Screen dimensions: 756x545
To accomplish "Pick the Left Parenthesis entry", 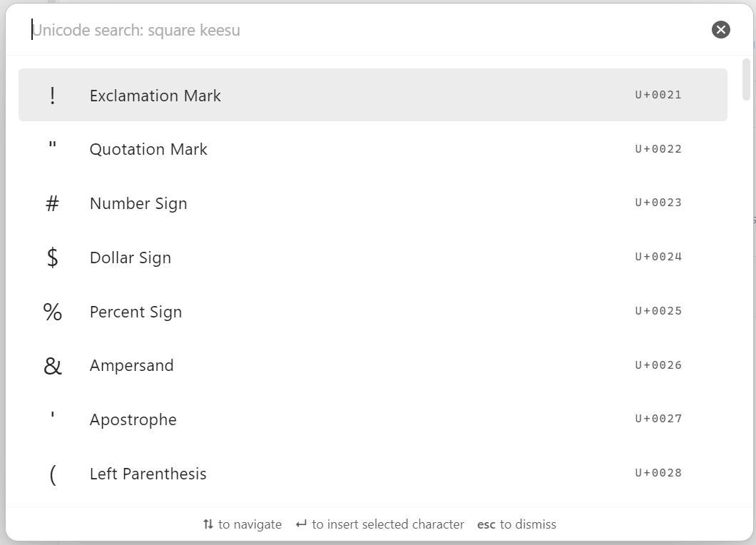I will (x=372, y=474).
